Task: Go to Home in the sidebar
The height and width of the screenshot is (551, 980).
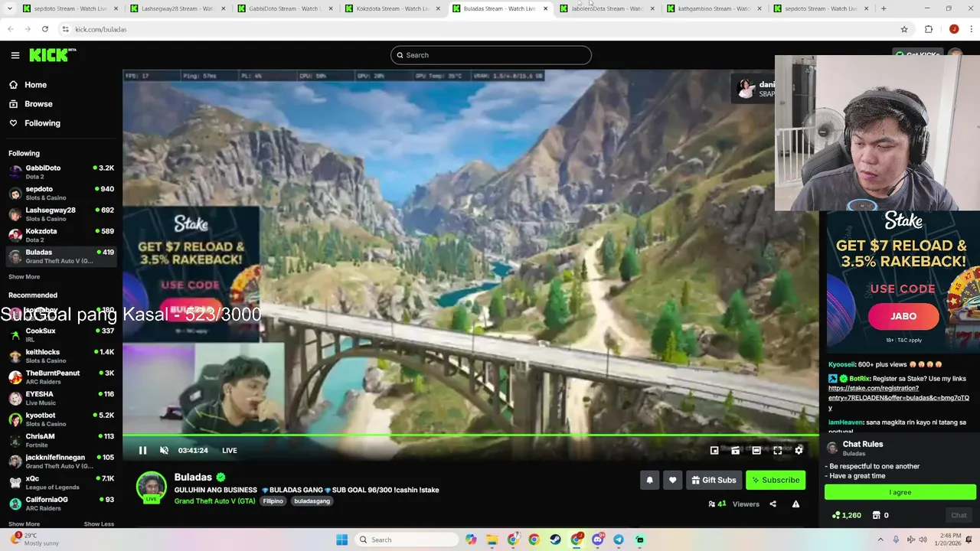Action: click(35, 85)
